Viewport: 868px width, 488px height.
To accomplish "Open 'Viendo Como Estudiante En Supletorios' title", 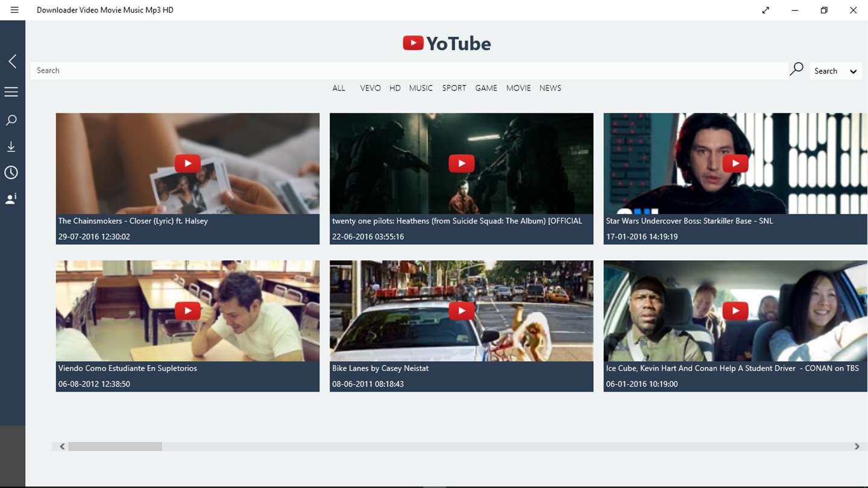I will 128,368.
